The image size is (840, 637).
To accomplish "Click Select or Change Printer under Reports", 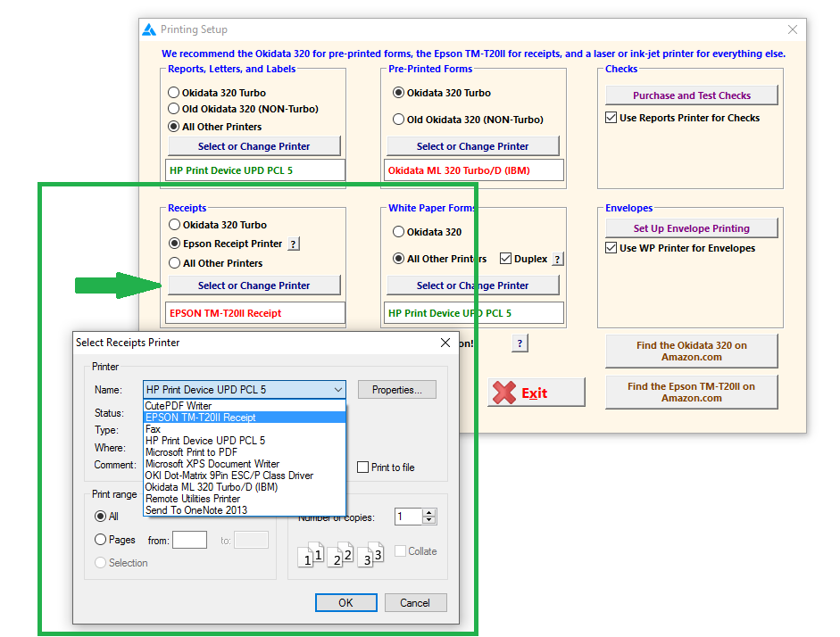I will 254,146.
